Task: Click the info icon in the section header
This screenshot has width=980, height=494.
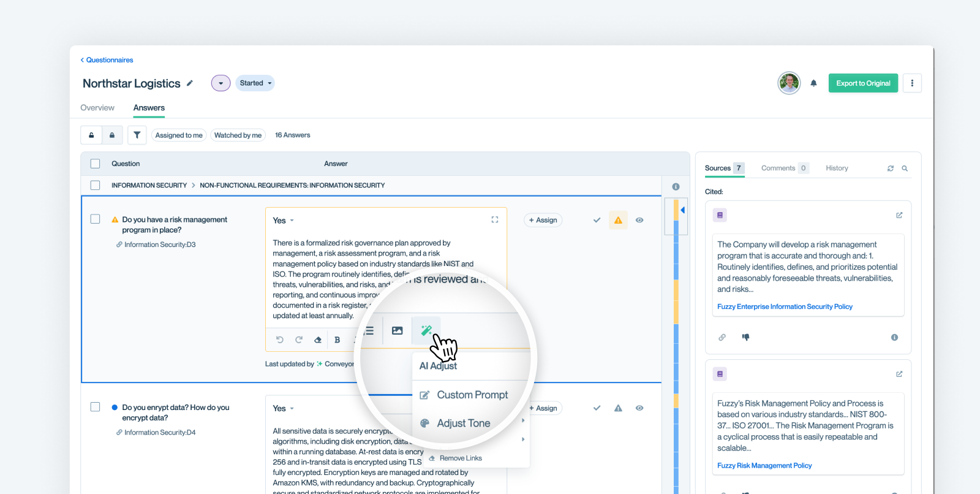Action: click(676, 186)
